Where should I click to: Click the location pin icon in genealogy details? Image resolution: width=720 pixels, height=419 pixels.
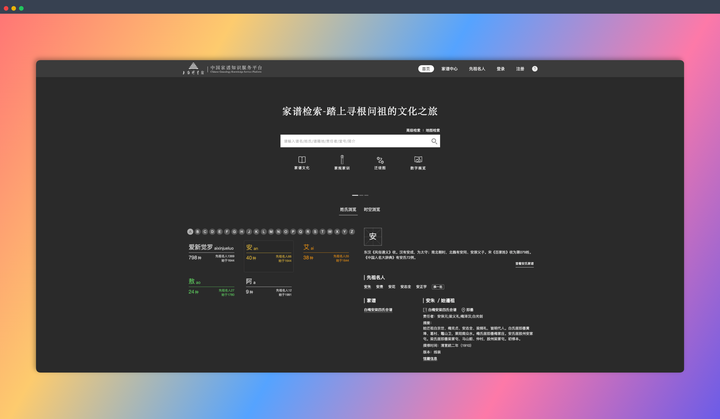[x=463, y=310]
